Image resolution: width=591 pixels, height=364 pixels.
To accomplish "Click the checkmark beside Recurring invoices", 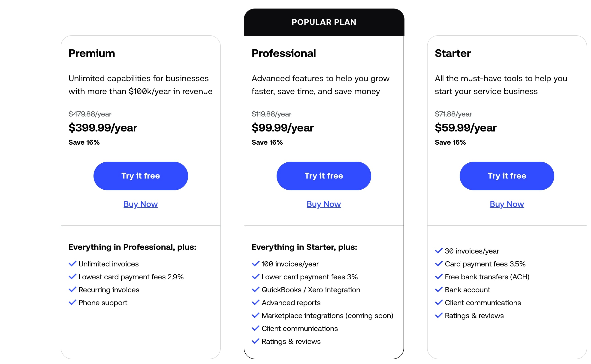I will (x=72, y=290).
